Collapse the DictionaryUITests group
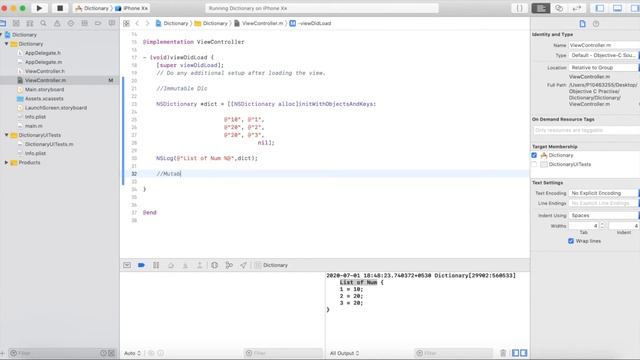640x360 pixels. point(7,135)
